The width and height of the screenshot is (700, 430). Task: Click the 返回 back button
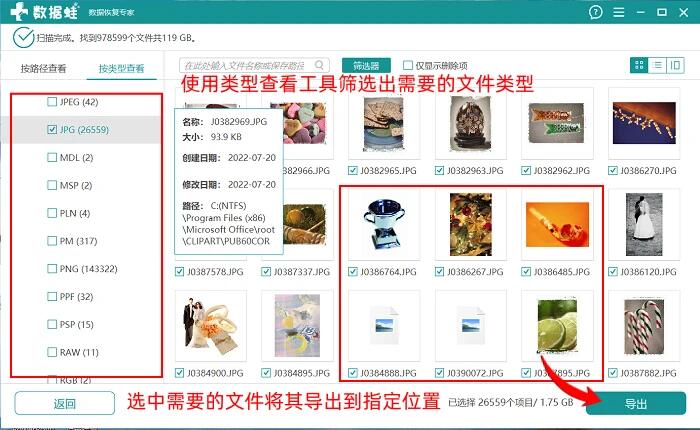tap(64, 403)
